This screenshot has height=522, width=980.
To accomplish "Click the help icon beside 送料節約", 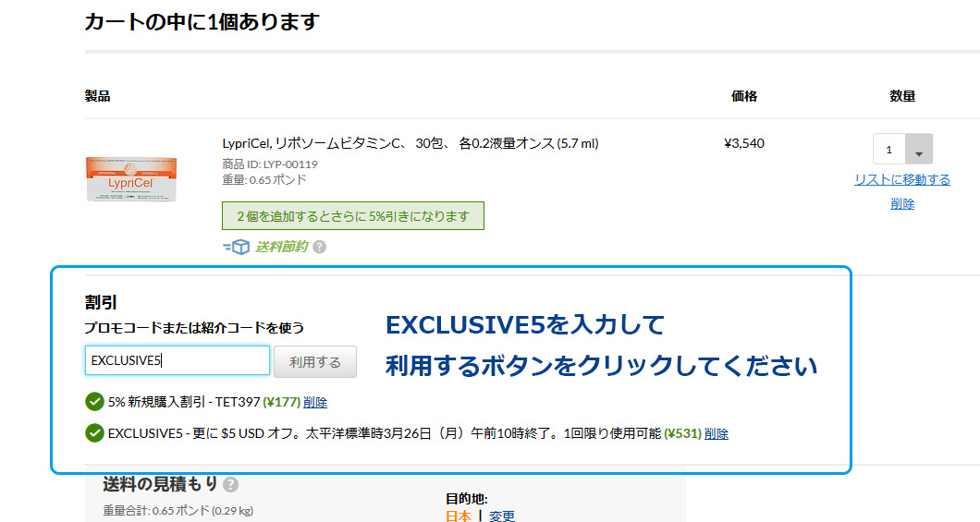I will (319, 247).
